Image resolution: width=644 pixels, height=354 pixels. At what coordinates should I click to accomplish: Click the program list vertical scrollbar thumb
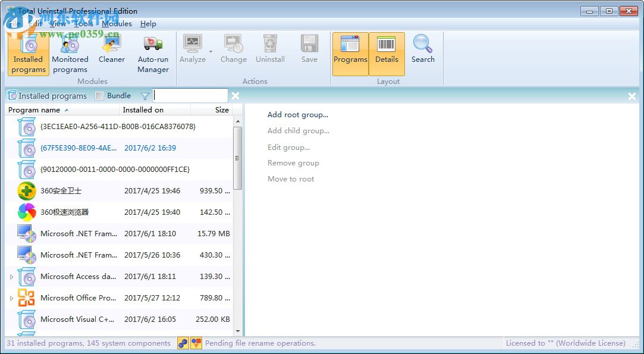238,158
